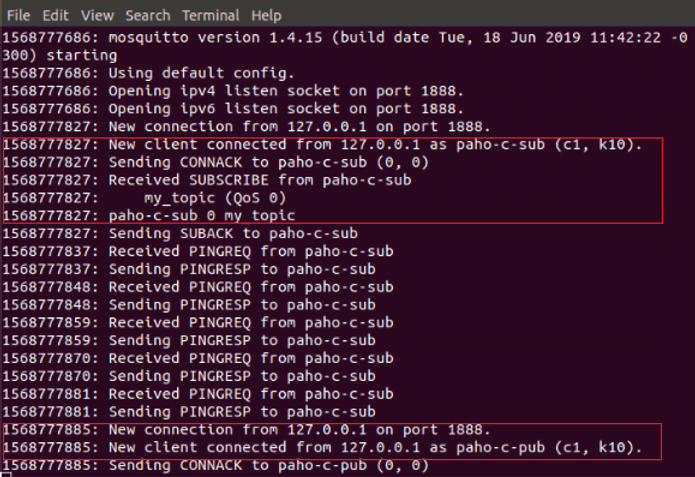Open the Edit menu
Image resolution: width=695 pixels, height=477 pixels.
pyautogui.click(x=56, y=16)
